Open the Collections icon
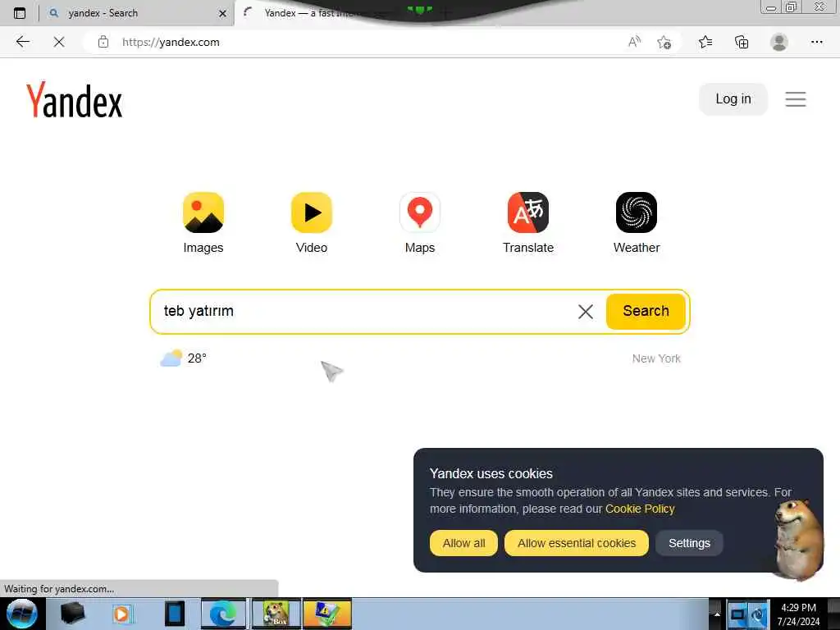The width and height of the screenshot is (840, 630). click(x=742, y=42)
